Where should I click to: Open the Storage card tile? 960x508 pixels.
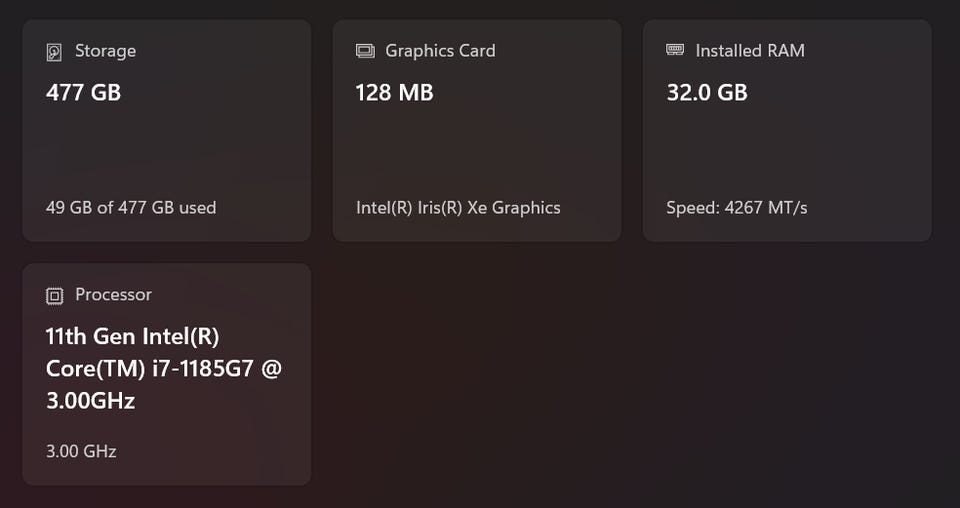click(167, 150)
